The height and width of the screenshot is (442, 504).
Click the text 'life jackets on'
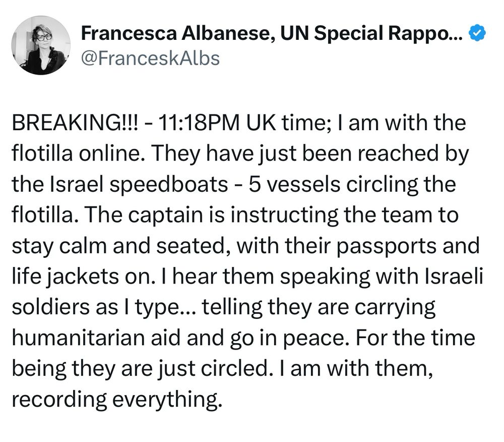81,277
